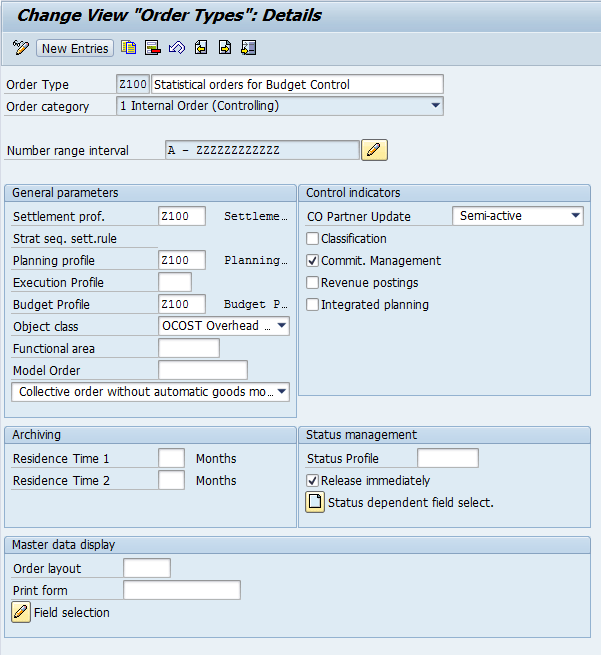Open the Order category dropdown

[435, 106]
